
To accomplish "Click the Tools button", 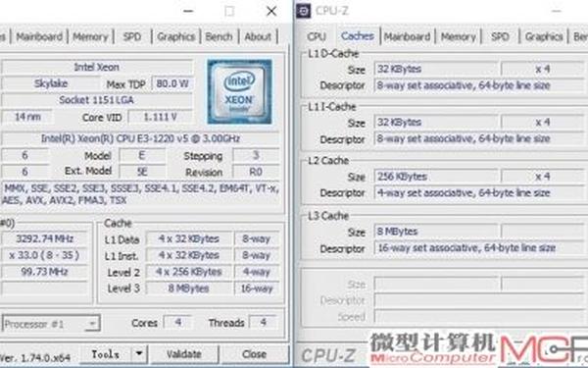I will pos(106,353).
